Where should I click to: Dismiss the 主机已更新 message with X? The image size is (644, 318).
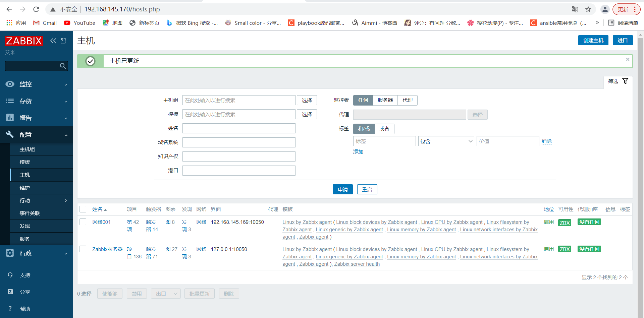click(628, 59)
